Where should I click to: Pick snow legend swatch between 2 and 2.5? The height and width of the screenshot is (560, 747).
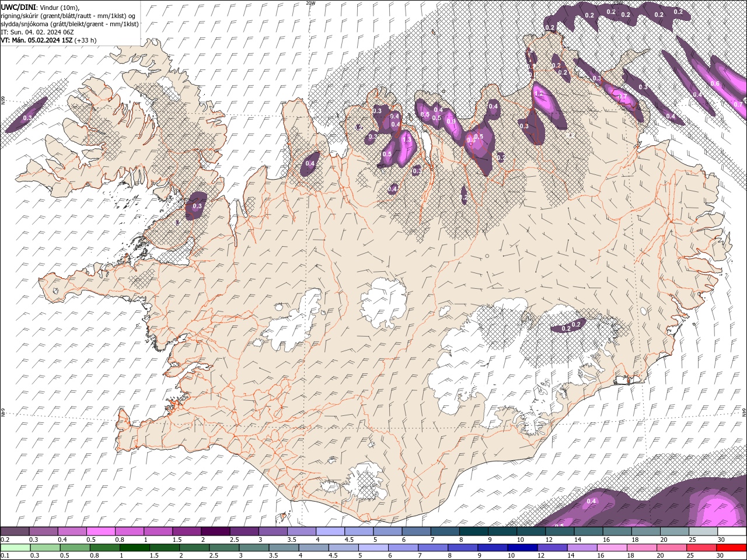point(215,531)
